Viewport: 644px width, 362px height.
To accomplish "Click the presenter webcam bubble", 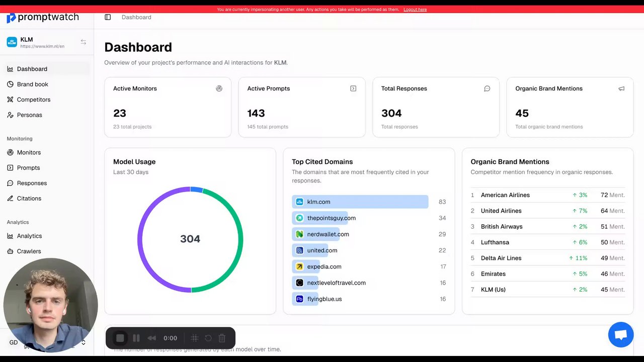I will 50,305.
